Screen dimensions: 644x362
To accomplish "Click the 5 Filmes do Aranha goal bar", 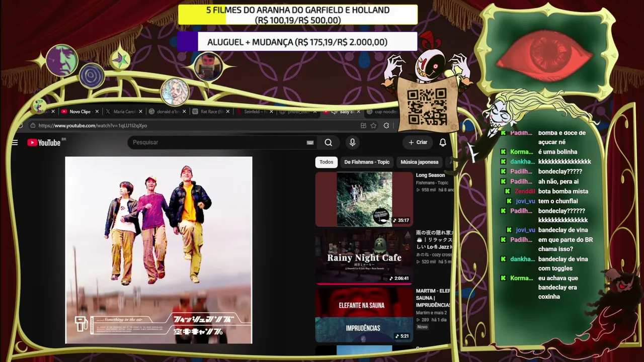I will 298,15.
